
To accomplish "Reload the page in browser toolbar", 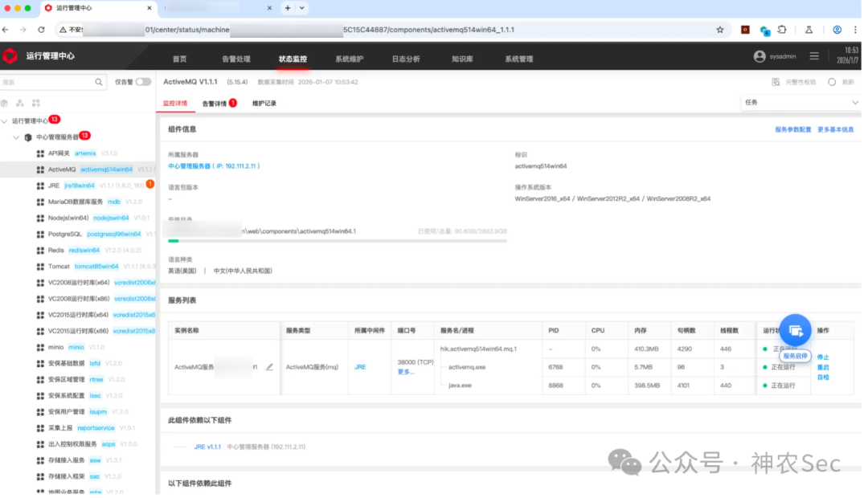I will (41, 30).
